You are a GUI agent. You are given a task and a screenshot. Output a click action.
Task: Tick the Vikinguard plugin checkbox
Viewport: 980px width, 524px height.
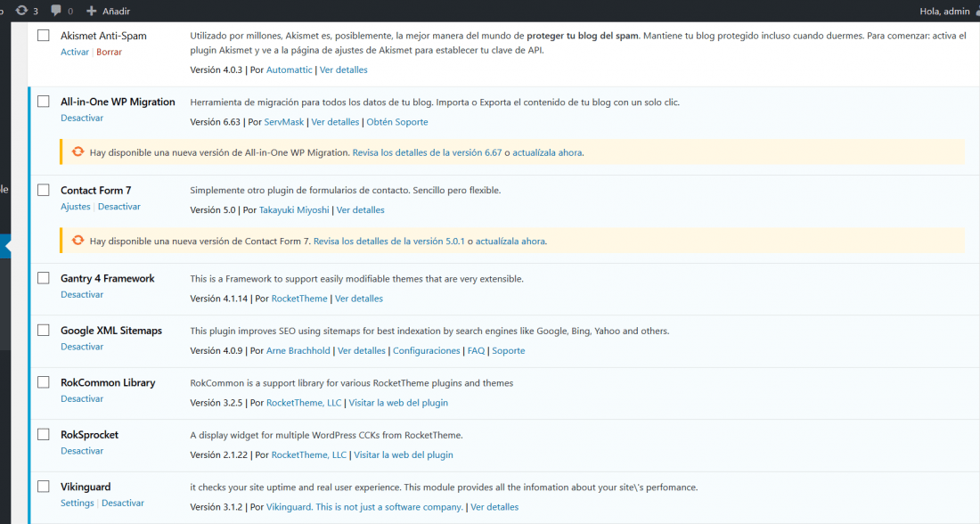point(43,487)
